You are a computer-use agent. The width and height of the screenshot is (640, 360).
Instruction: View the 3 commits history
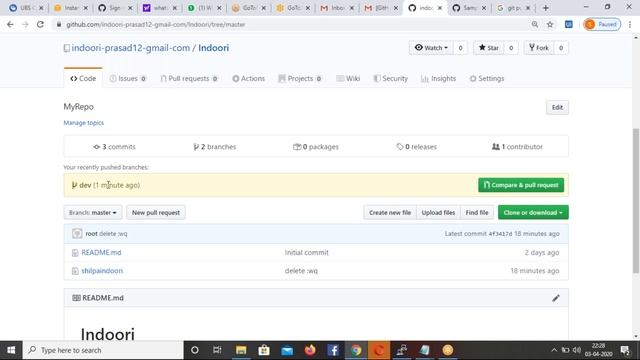pyautogui.click(x=114, y=147)
